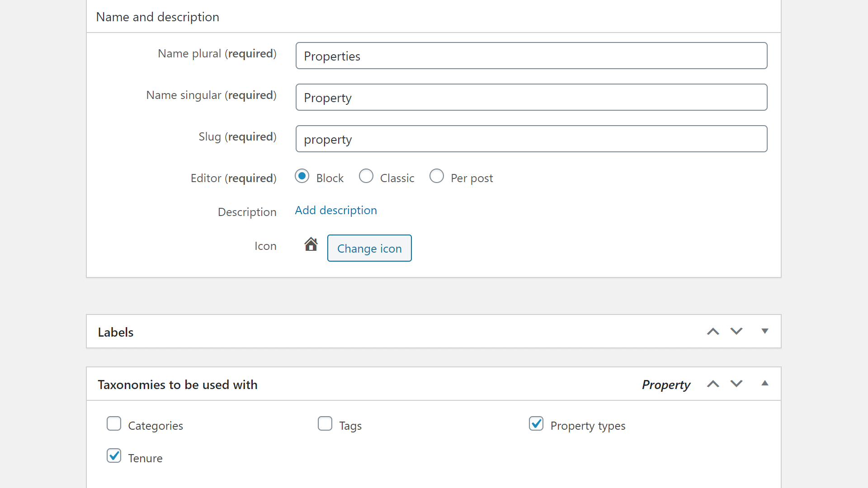Uncheck the Tenure taxonomy
The height and width of the screenshot is (488, 868).
click(x=114, y=456)
